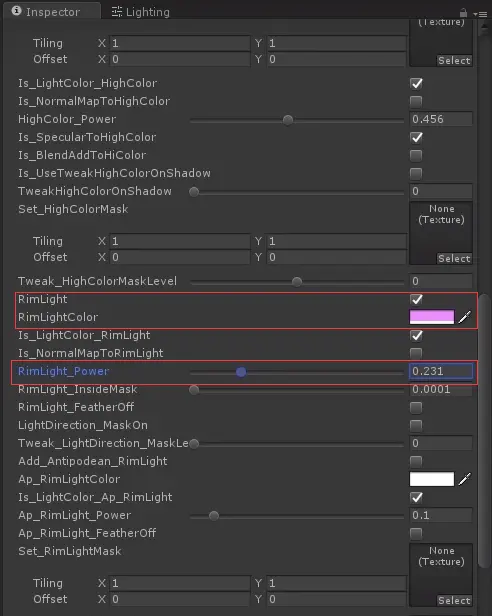Screen dimensions: 492x616
Task: Open the pink RimLightColor swatch
Action: coord(432,317)
